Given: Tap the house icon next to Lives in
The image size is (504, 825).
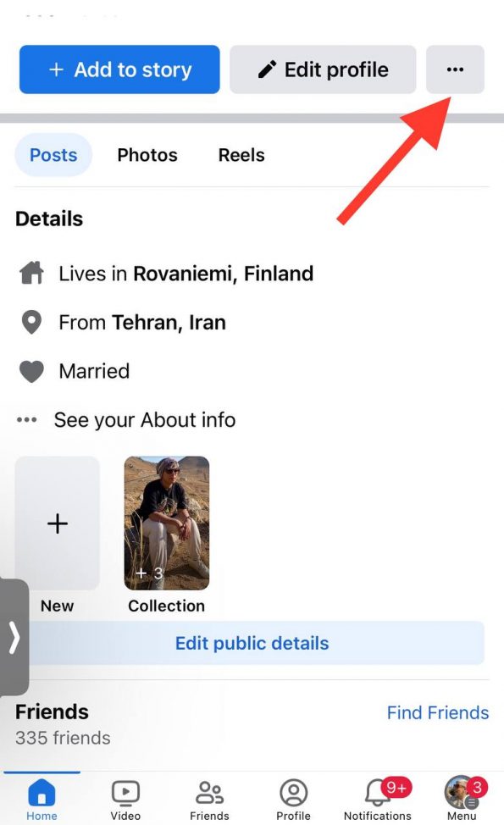Looking at the screenshot, I should click(30, 273).
